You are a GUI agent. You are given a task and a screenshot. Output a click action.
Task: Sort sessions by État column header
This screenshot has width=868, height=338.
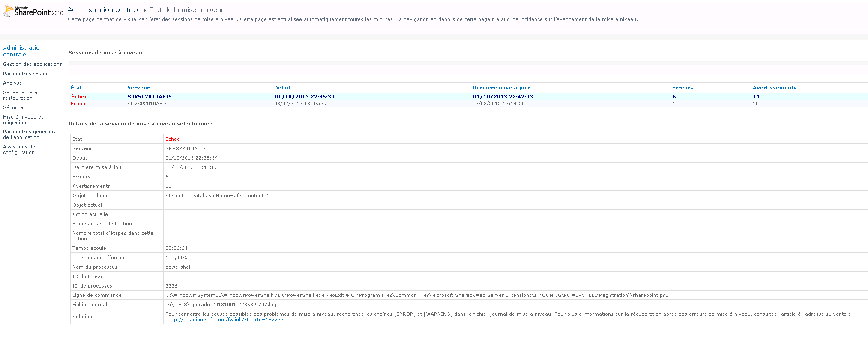click(x=76, y=88)
